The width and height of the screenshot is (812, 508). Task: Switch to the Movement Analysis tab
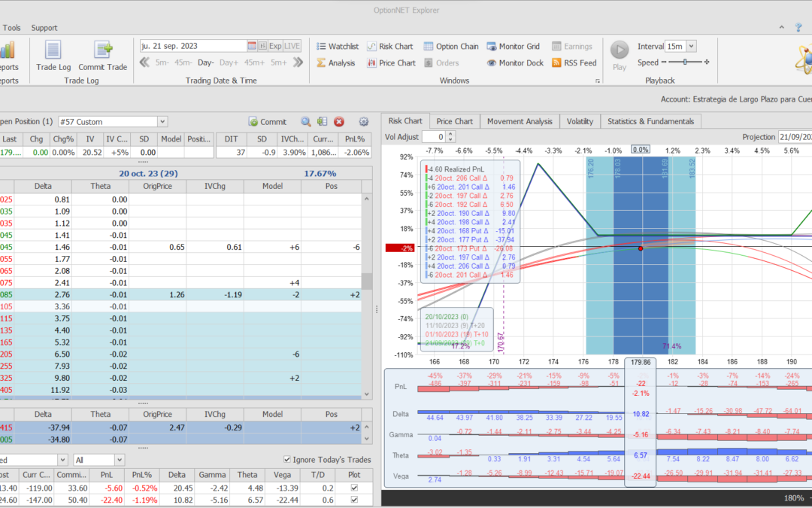tap(519, 121)
